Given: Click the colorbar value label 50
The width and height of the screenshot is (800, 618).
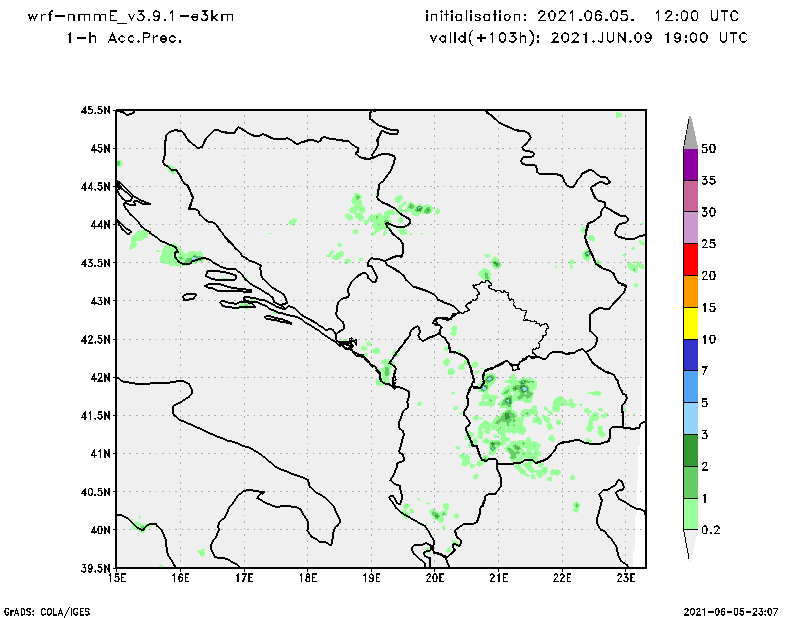Looking at the screenshot, I should coord(709,149).
